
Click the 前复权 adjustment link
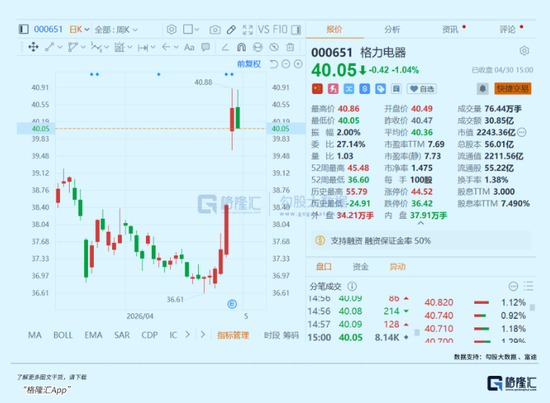249,64
